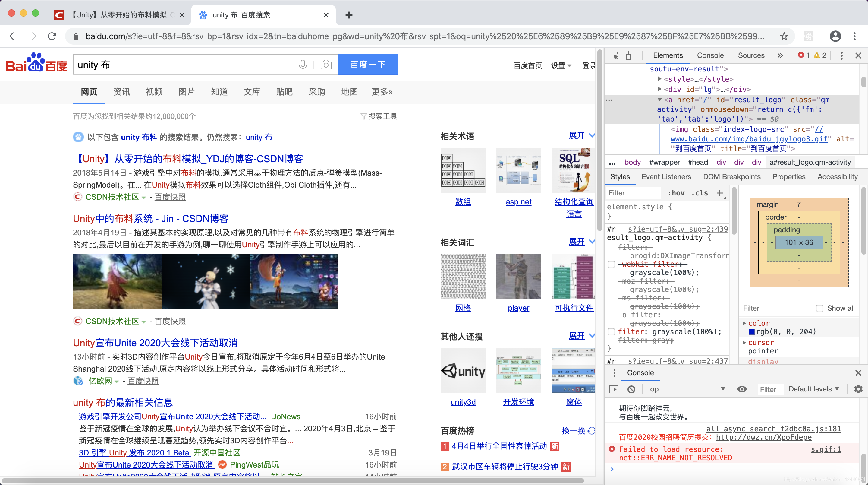Switch to the Sources tab
This screenshot has width=868, height=485.
click(x=751, y=56)
